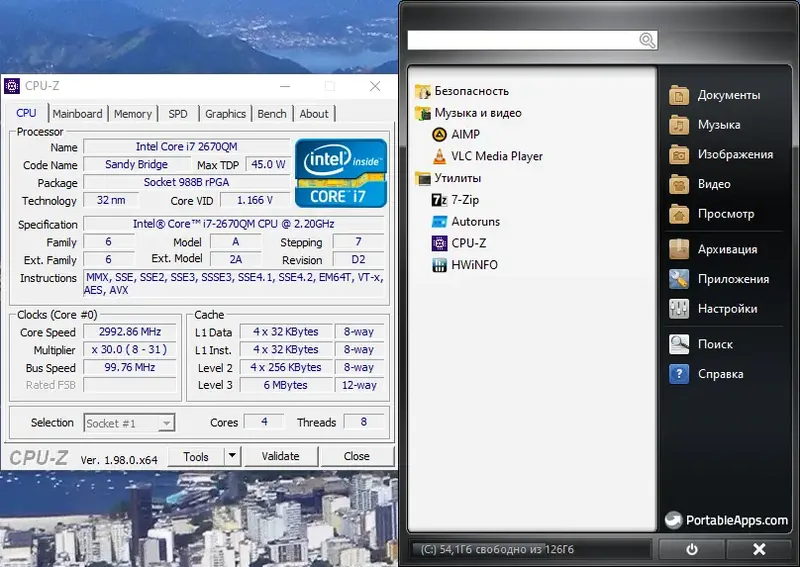Open the Tools dropdown arrow
This screenshot has height=567, width=800.
tap(232, 456)
